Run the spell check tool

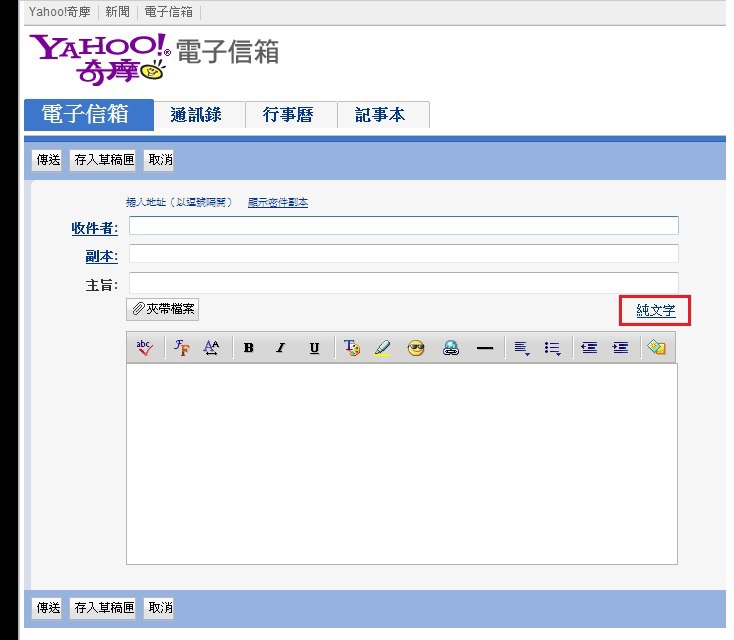[x=145, y=347]
